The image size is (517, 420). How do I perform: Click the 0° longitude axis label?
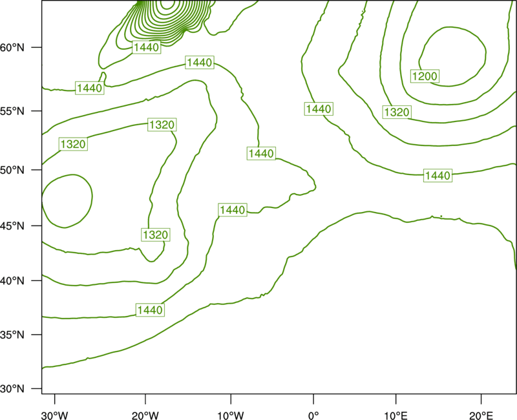tap(313, 415)
